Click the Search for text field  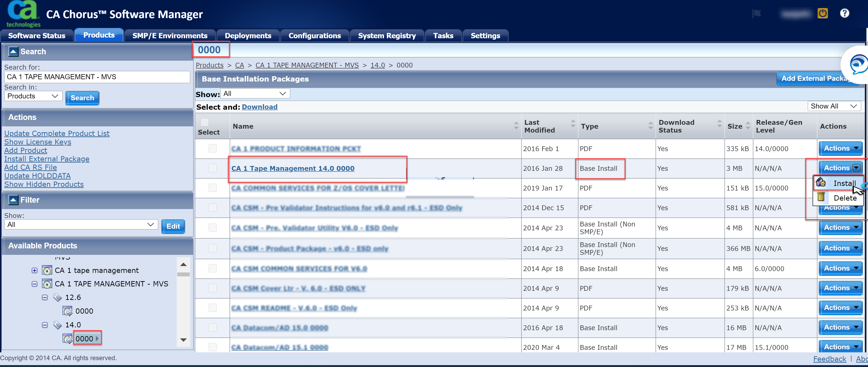97,77
